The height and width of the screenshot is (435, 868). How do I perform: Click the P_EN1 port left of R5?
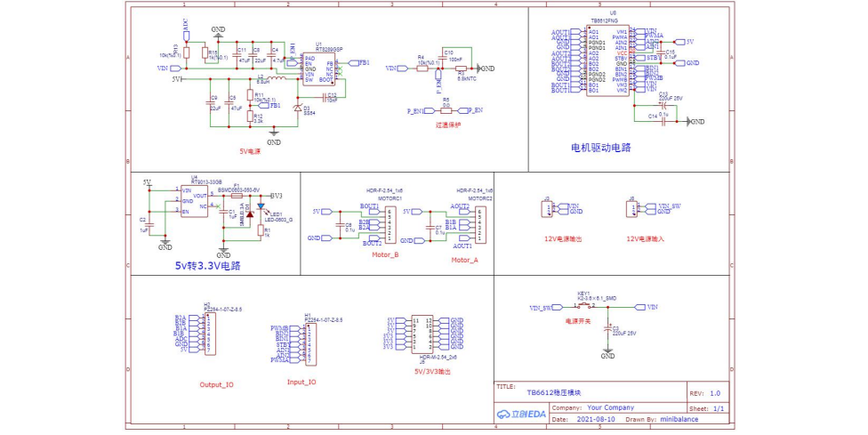pos(421,110)
